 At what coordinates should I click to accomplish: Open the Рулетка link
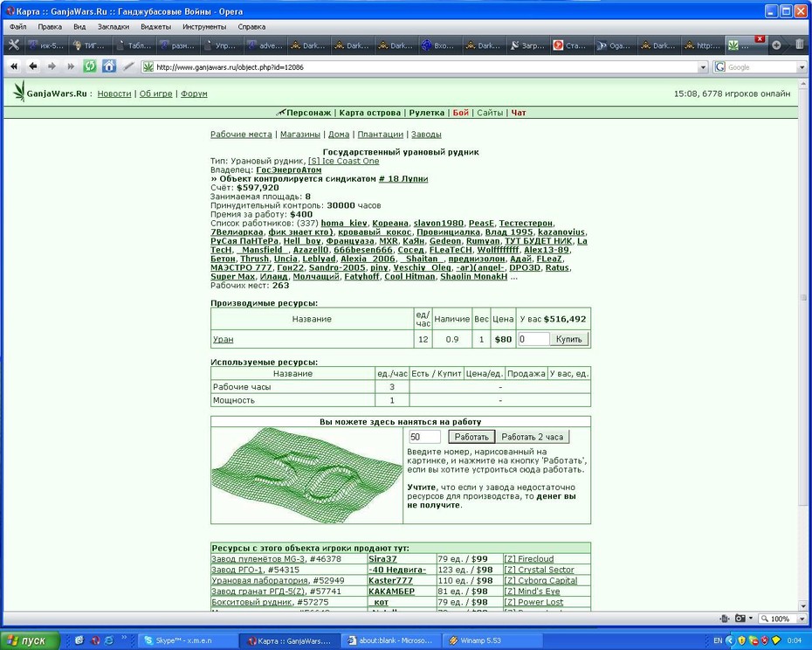coord(427,113)
